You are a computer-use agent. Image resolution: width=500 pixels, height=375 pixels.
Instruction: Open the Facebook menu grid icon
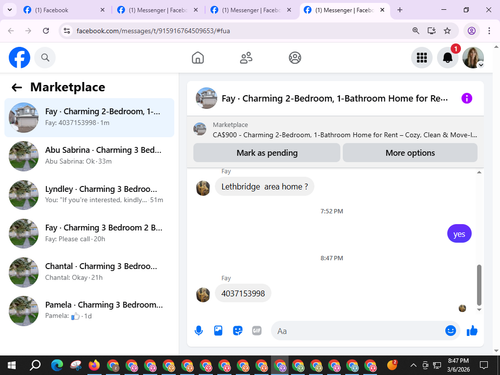[422, 58]
